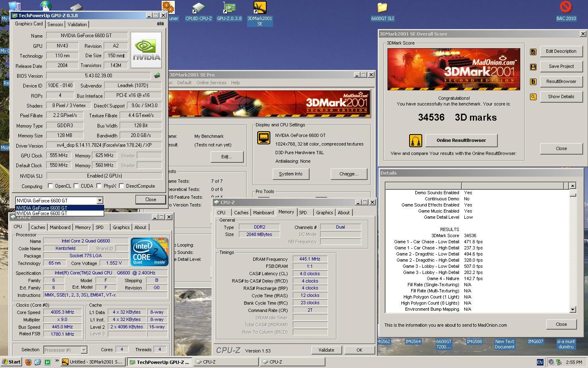The height and width of the screenshot is (368, 588).
Task: Click the Save Project button
Action: [561, 66]
